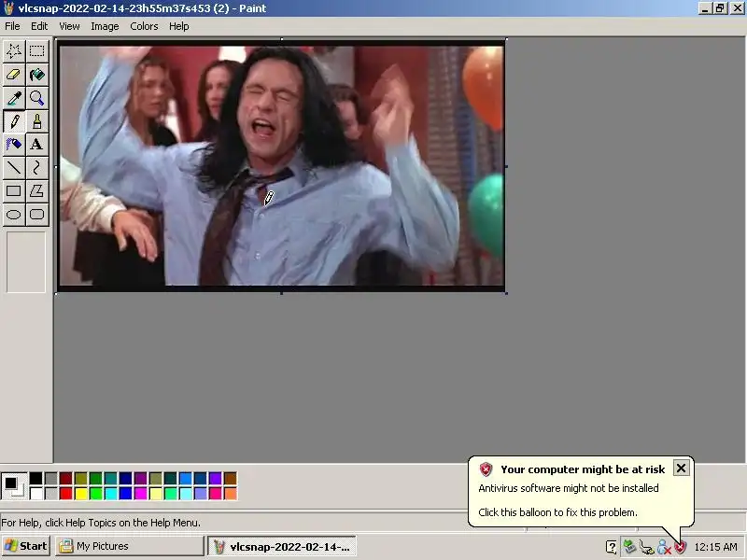Open the Edit menu

[x=39, y=26]
